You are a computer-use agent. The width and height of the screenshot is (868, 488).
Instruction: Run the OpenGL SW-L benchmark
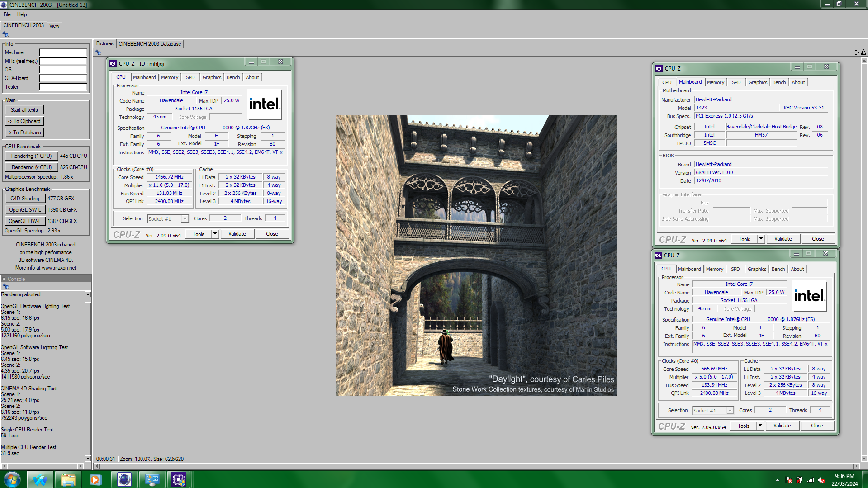pos(25,210)
